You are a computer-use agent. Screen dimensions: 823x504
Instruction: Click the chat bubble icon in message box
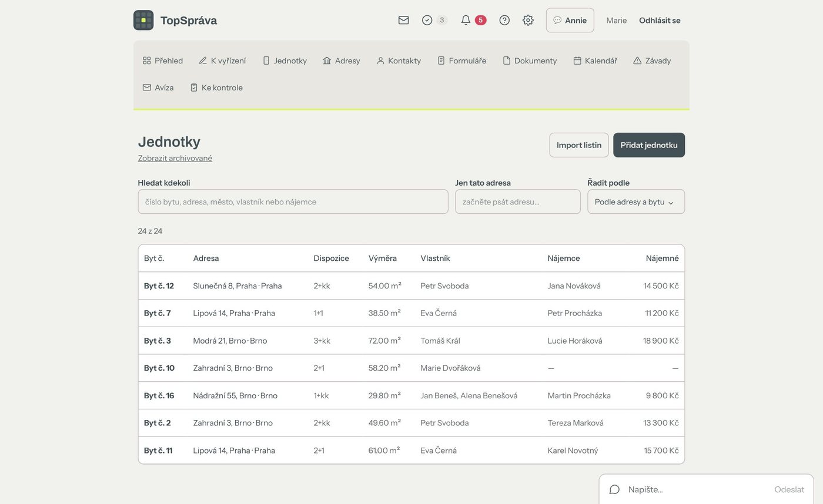(x=614, y=489)
